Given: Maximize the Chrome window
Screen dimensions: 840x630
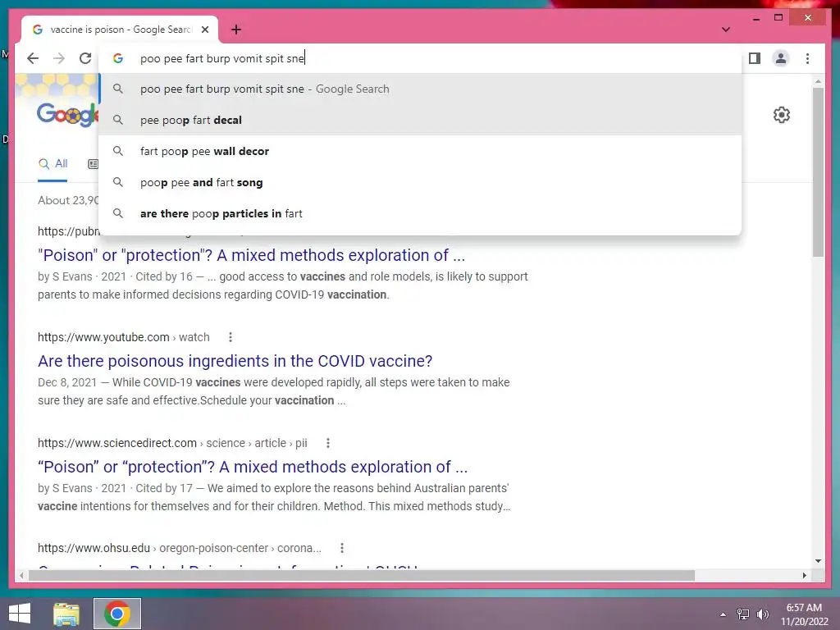Looking at the screenshot, I should coord(778,18).
